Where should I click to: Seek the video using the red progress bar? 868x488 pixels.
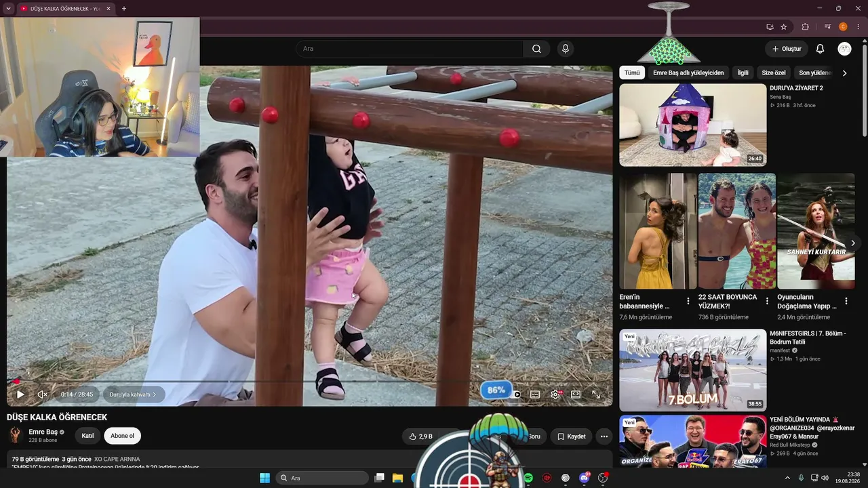click(309, 382)
